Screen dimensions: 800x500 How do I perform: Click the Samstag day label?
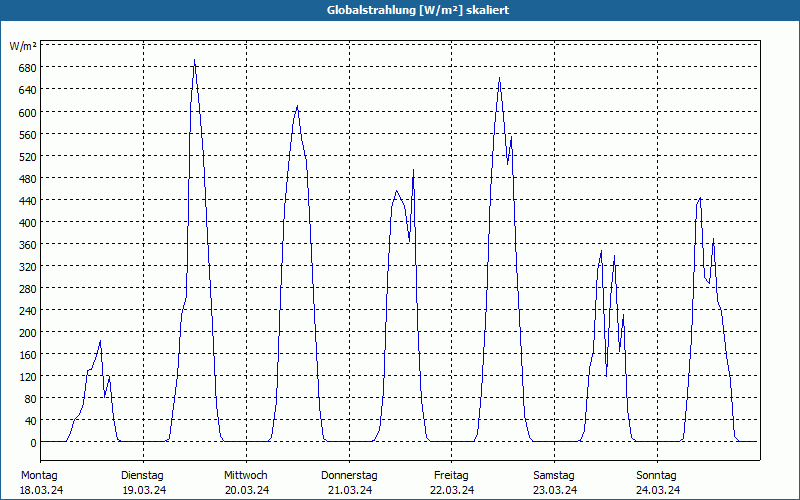pyautogui.click(x=554, y=476)
